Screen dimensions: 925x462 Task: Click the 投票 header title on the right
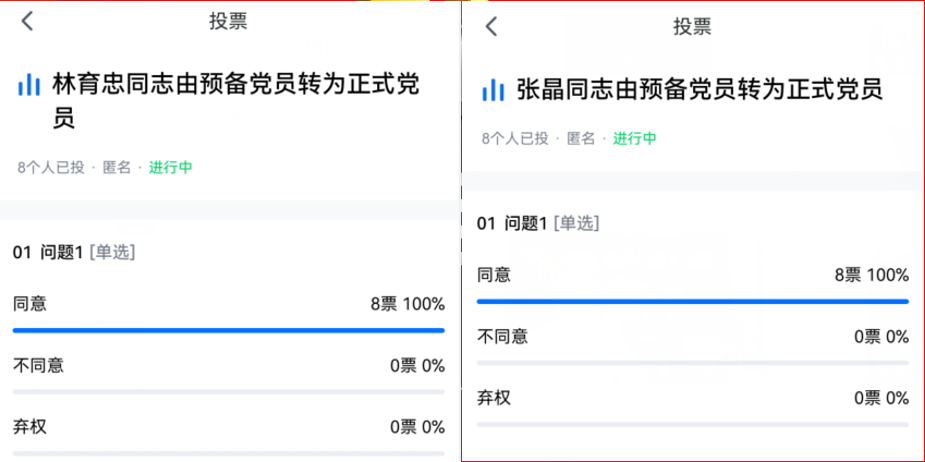click(693, 27)
